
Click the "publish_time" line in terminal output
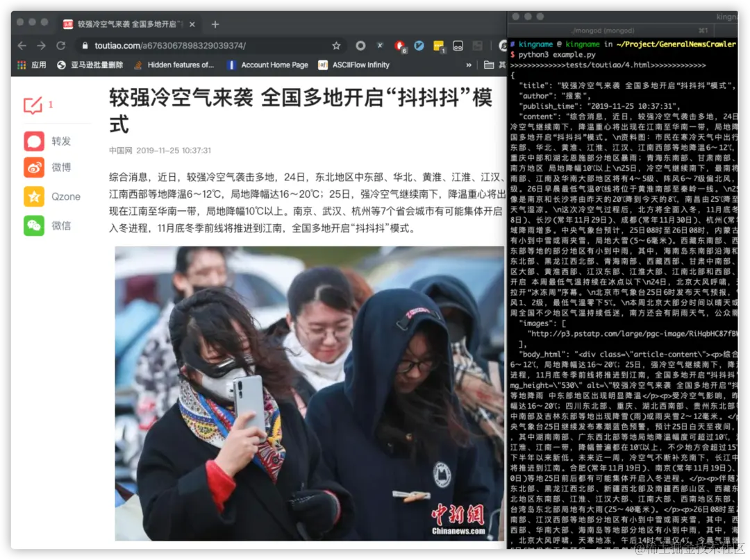(601, 106)
